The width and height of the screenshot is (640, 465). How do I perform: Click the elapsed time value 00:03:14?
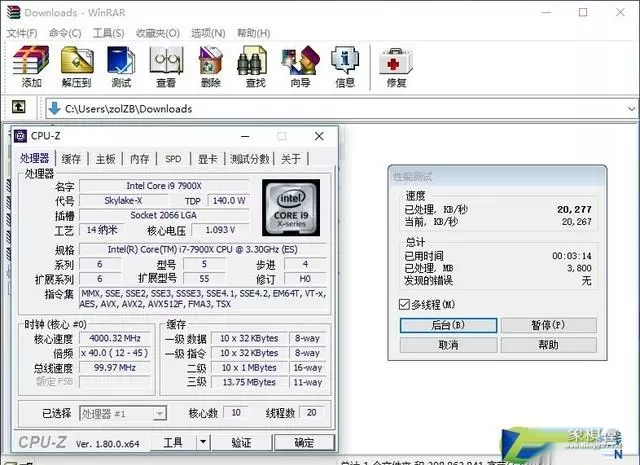[572, 256]
